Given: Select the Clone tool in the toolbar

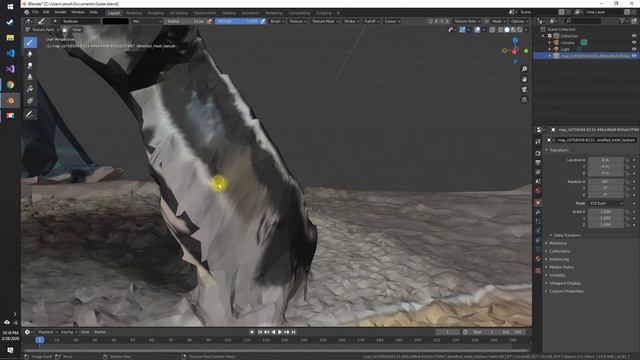Looking at the screenshot, I should tap(30, 77).
